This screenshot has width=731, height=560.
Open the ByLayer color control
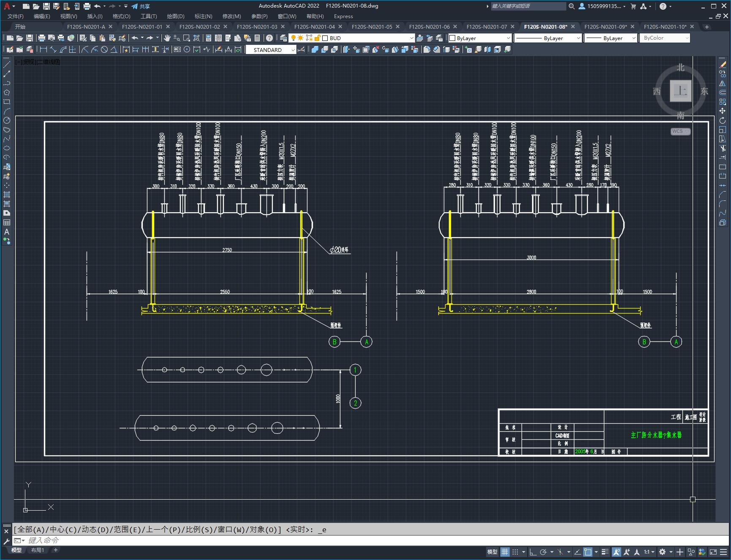(x=480, y=38)
